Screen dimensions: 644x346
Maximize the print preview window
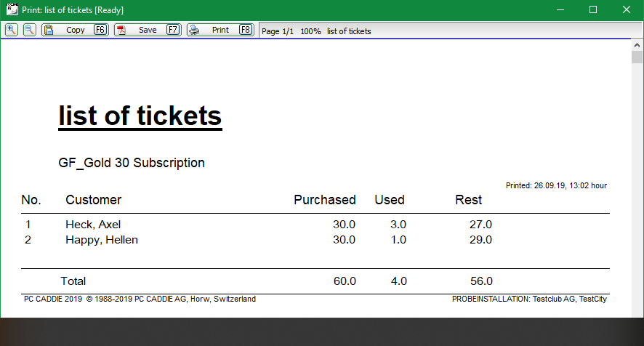593,9
